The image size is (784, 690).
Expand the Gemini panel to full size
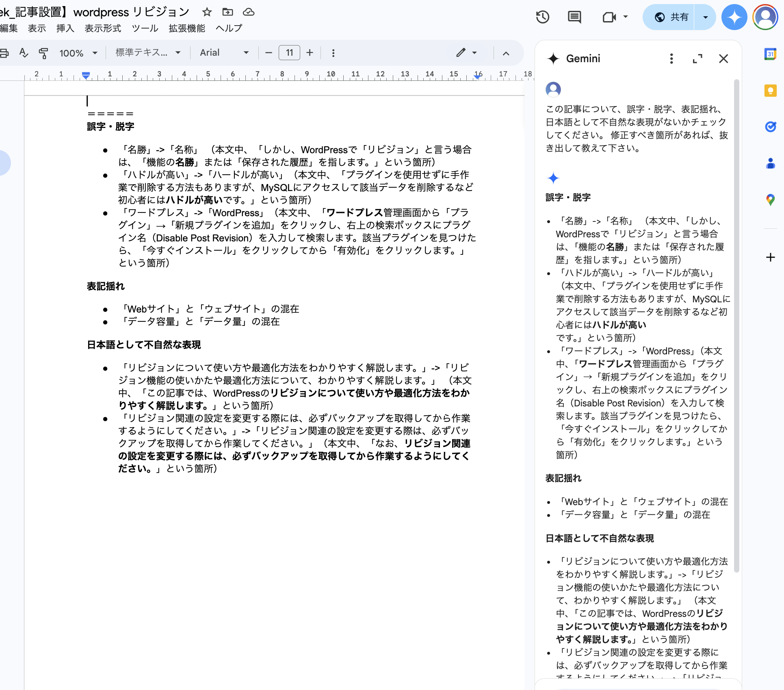click(x=697, y=59)
